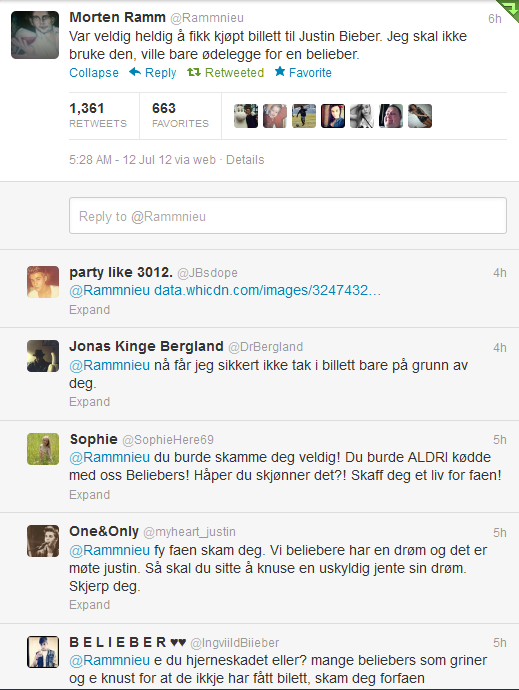Click Jonas Kinge Bergland's avatar
The image size is (519, 690).
click(43, 356)
